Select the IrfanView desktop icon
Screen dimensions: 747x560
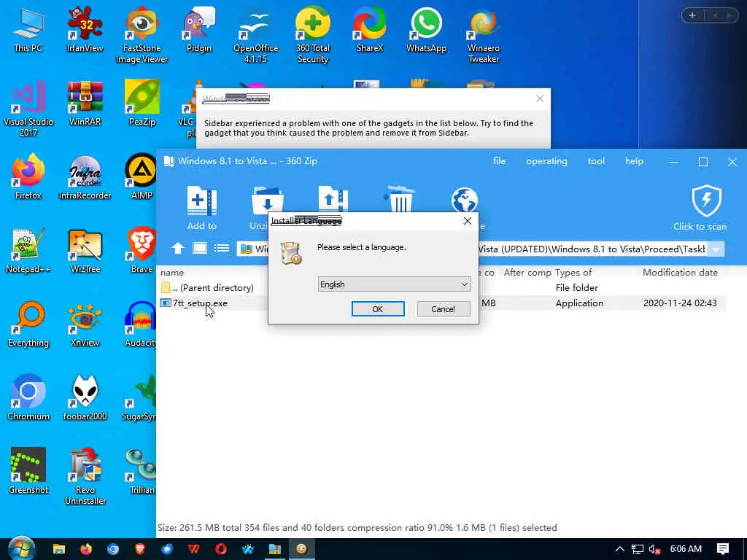click(x=85, y=29)
